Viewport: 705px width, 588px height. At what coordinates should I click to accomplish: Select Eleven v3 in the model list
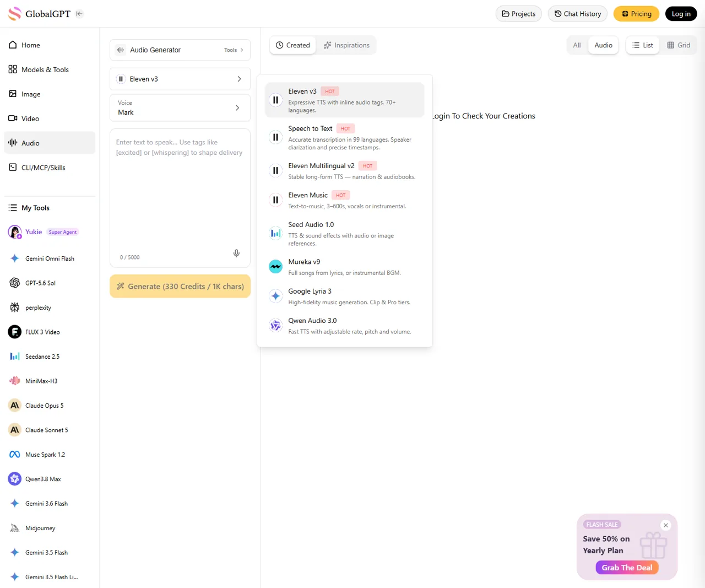tap(345, 100)
